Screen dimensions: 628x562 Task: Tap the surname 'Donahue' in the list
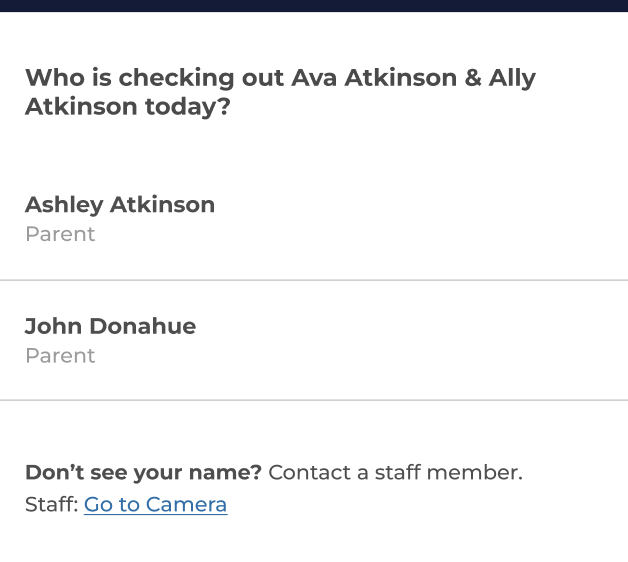pyautogui.click(x=143, y=326)
